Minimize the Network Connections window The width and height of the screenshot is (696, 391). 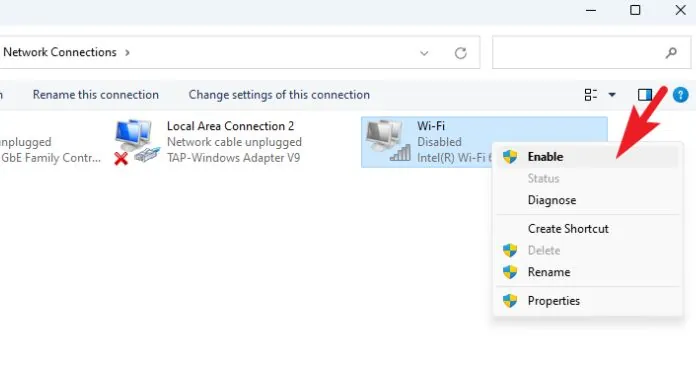click(591, 10)
